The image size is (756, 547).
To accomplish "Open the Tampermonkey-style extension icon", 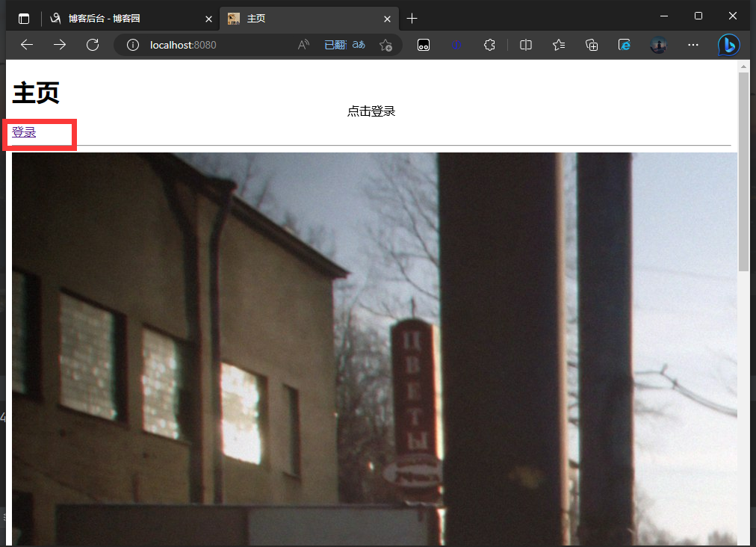I will pyautogui.click(x=424, y=45).
